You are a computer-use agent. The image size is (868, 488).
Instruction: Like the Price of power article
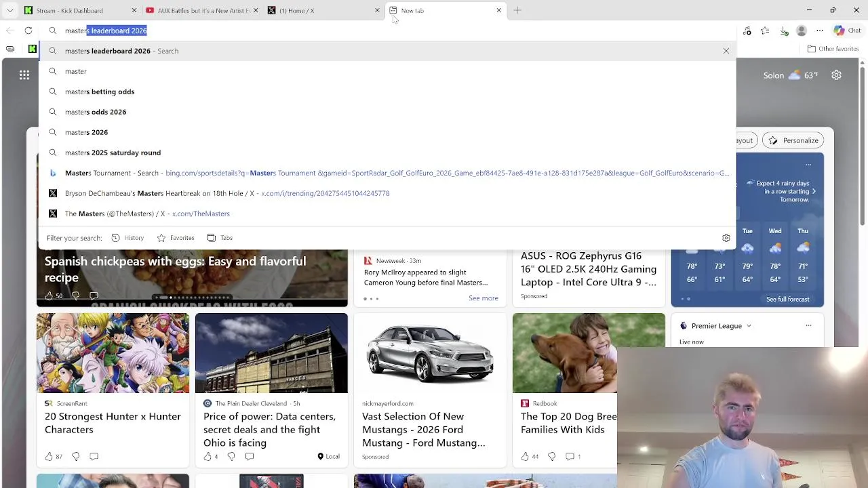tap(208, 457)
